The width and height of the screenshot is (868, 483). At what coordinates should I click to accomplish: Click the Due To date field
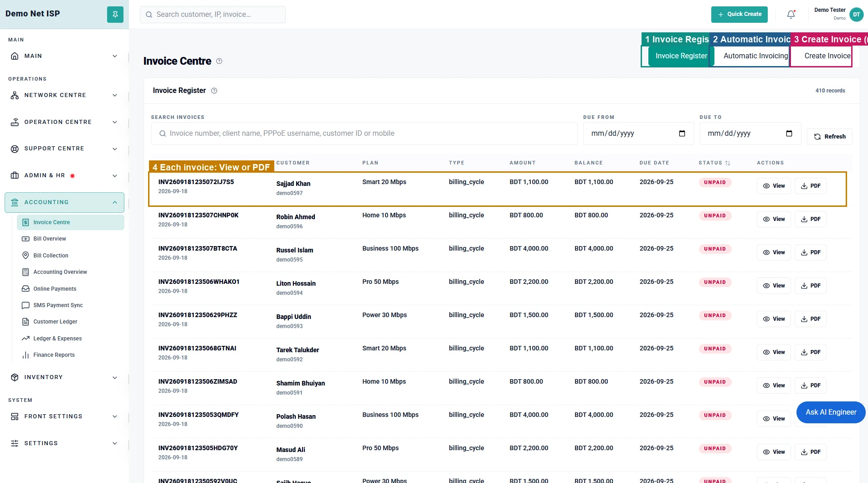[750, 134]
